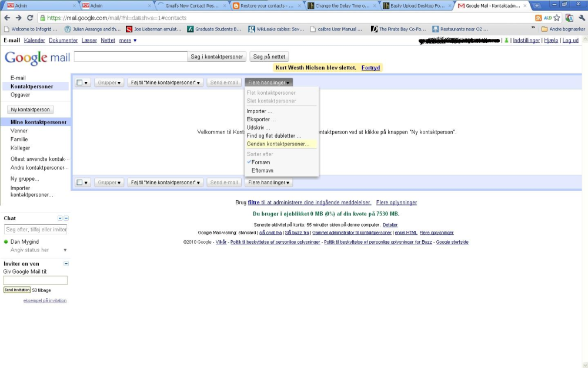Select Eksporter ... menu entry
The height and width of the screenshot is (368, 588).
coord(262,120)
